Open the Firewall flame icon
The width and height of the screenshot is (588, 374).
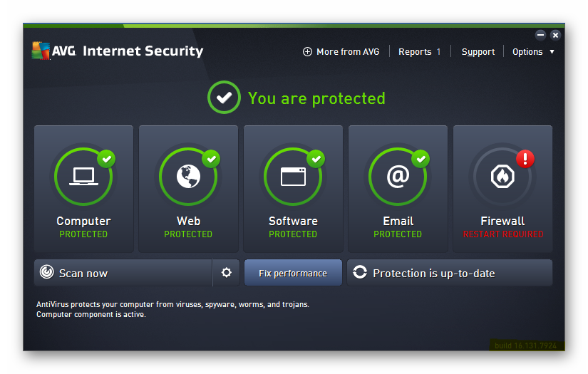[502, 176]
